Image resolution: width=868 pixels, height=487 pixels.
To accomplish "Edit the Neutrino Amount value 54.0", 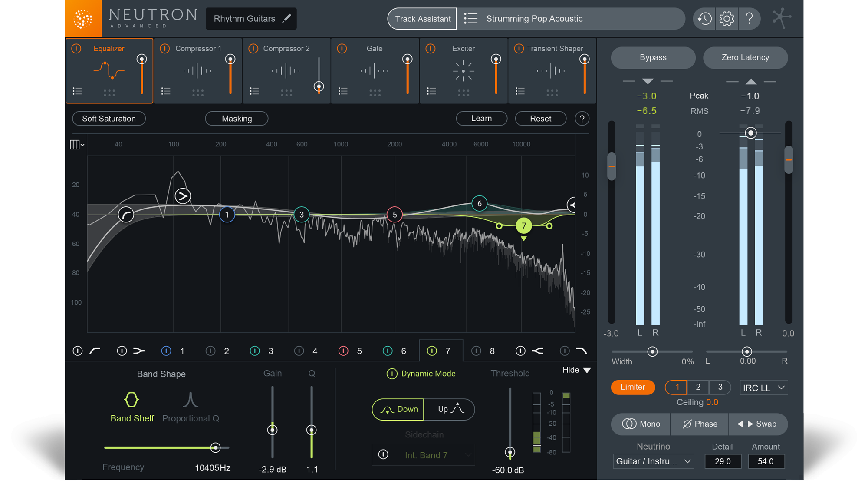I will tap(766, 461).
